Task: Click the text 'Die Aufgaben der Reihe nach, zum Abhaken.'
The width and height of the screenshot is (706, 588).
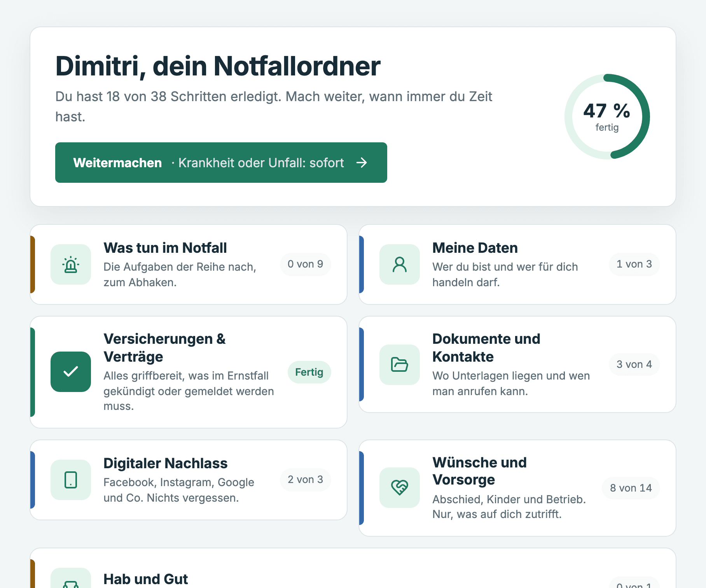Action: pyautogui.click(x=180, y=275)
